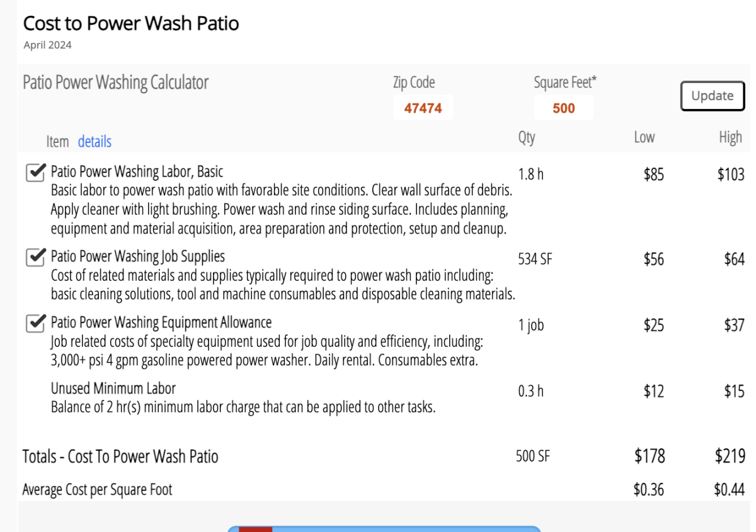Disable the Patio Power Washing Equipment Allowance checkbox
756x532 pixels.
coord(35,324)
